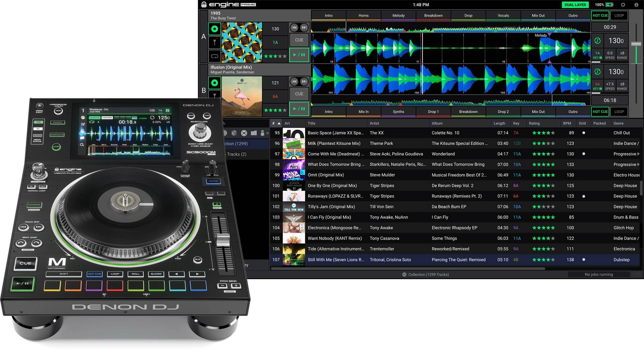Select the crates icon in the library sidebar
644x353 pixels.
click(x=234, y=133)
